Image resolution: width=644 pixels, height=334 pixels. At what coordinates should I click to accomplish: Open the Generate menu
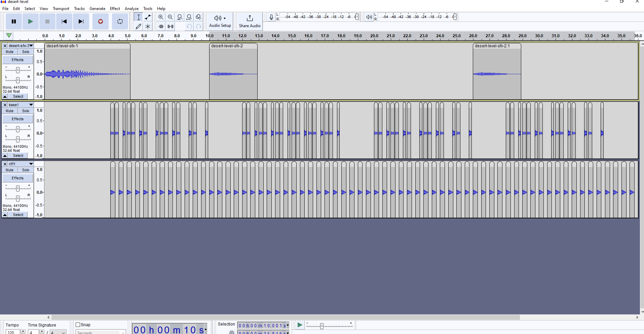(97, 9)
